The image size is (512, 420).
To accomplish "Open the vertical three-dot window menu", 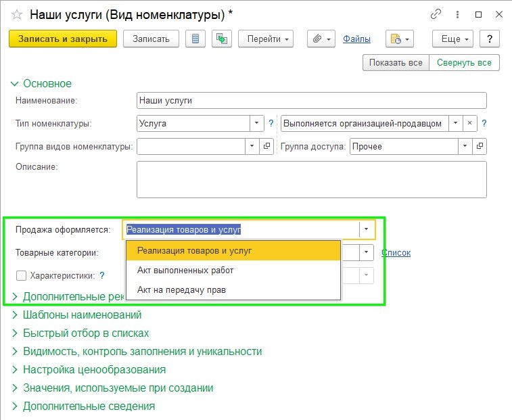I will pyautogui.click(x=457, y=14).
